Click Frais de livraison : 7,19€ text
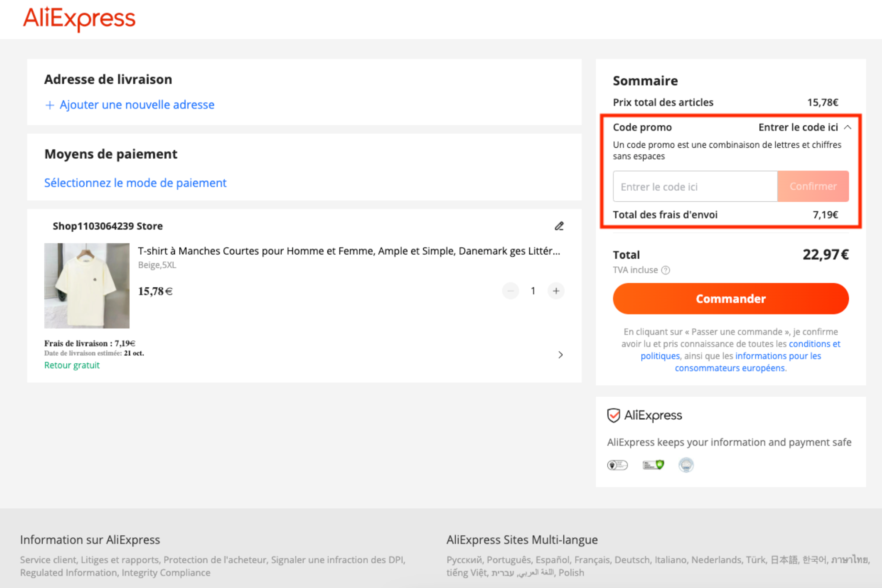Image resolution: width=882 pixels, height=588 pixels. tap(90, 344)
